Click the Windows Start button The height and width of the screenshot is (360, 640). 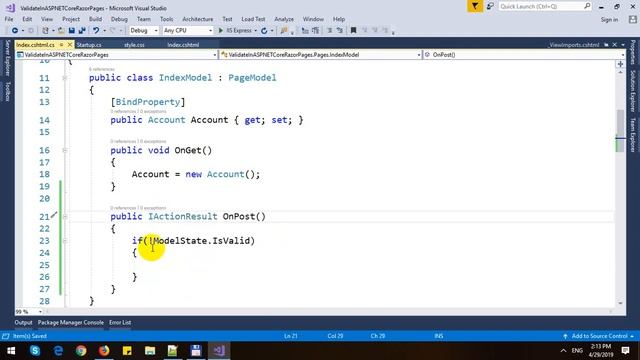pyautogui.click(x=11, y=351)
